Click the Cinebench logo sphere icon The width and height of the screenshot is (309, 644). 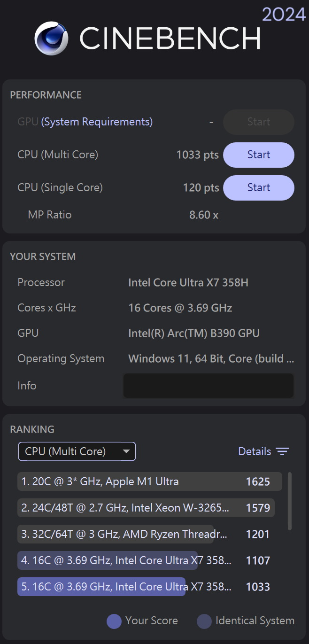(52, 39)
